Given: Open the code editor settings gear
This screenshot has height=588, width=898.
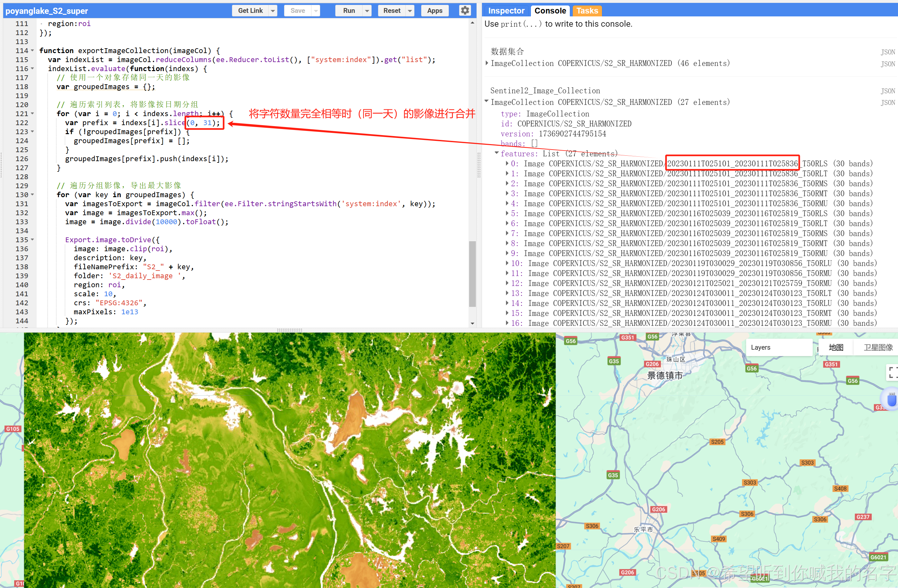Looking at the screenshot, I should (465, 11).
